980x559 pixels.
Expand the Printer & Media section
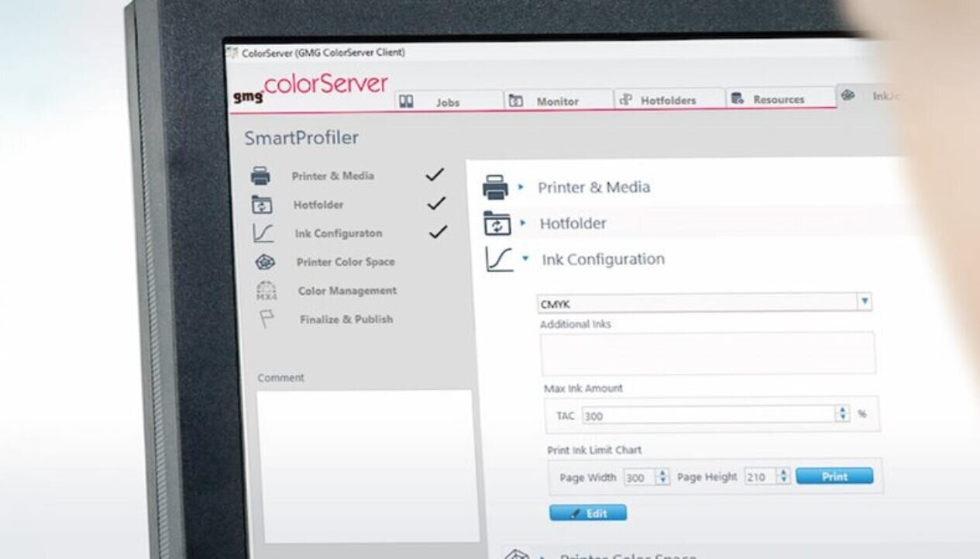coord(521,187)
